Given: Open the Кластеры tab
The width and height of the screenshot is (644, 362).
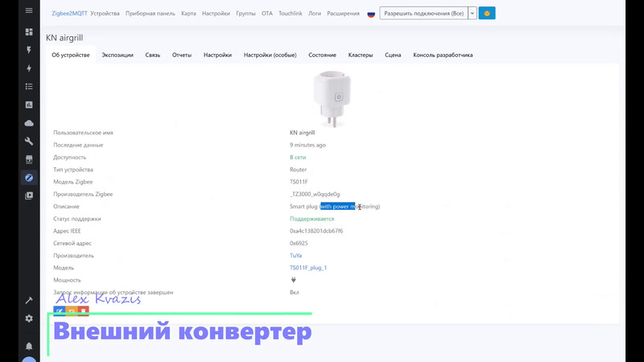Looking at the screenshot, I should click(360, 56).
